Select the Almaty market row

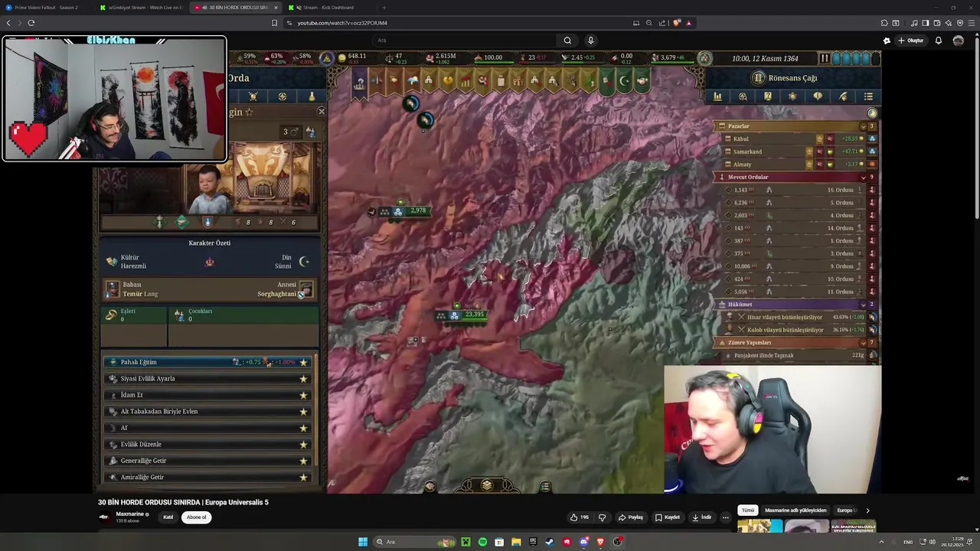800,165
